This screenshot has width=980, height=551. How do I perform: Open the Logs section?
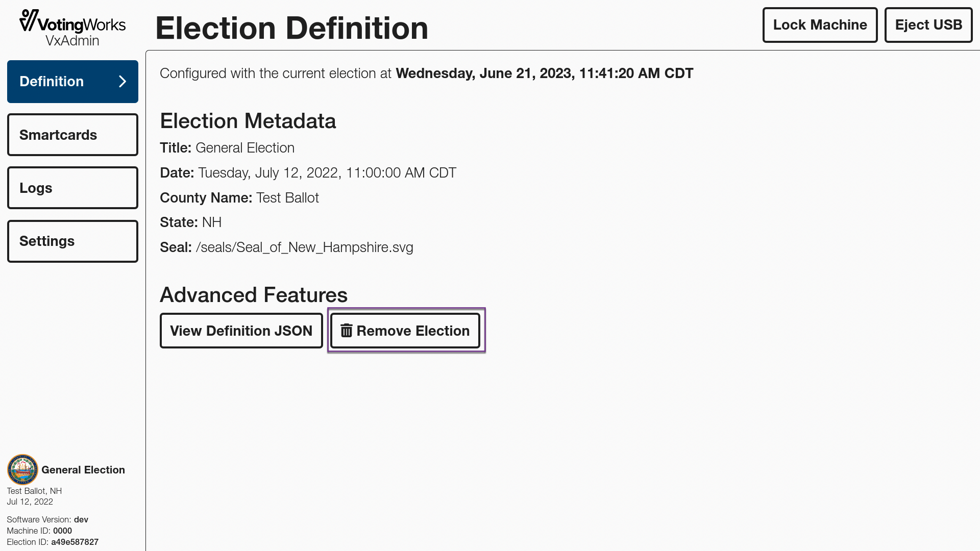point(72,188)
